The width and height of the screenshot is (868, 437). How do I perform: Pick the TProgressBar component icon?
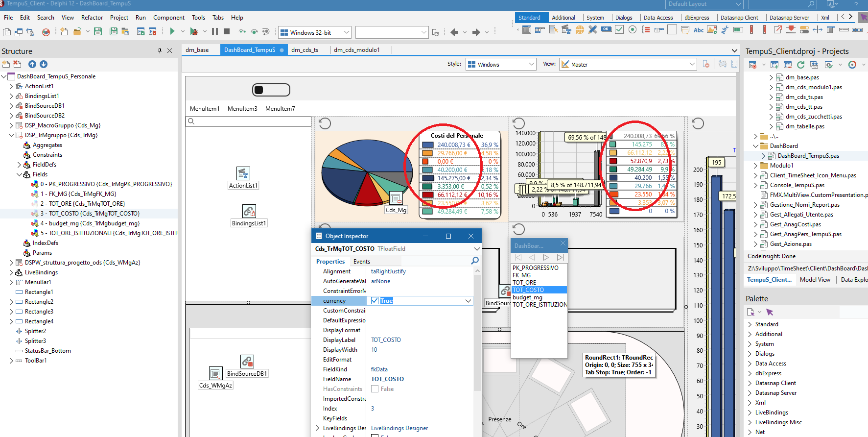click(x=738, y=30)
